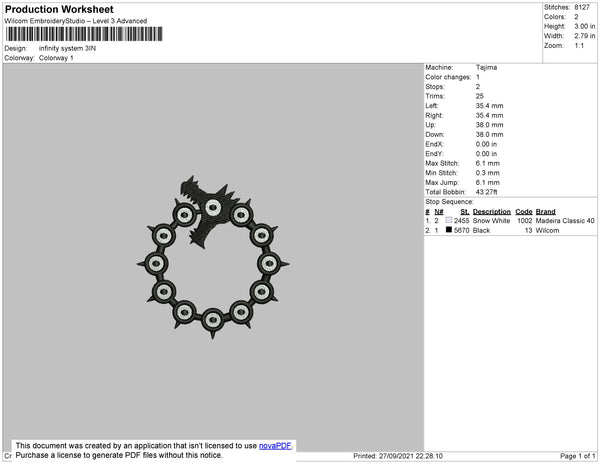Screen dimensions: 600x464
Task: Click the width value "2.79 in"
Action: click(x=585, y=36)
